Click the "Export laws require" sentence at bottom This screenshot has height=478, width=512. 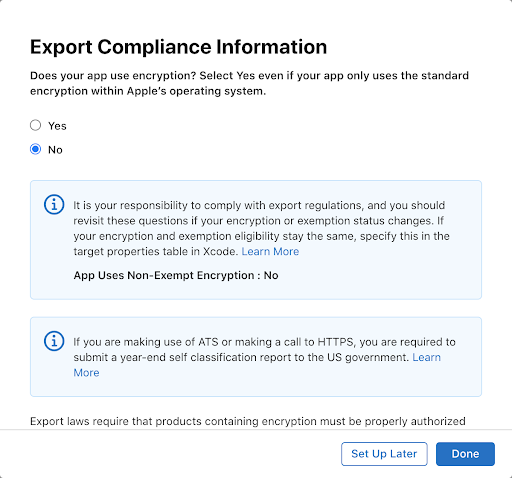tap(248, 421)
